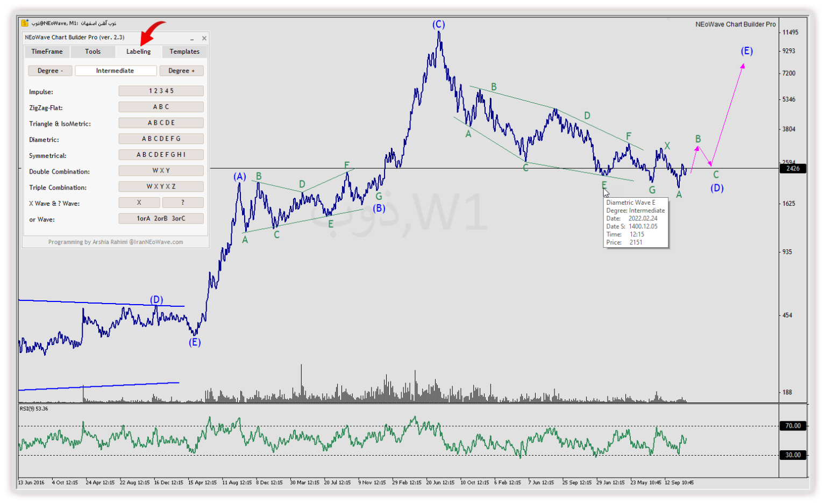Viewport: 826px width, 504px height.
Task: Apply Diametric A B C D E F G labels
Action: (x=161, y=139)
